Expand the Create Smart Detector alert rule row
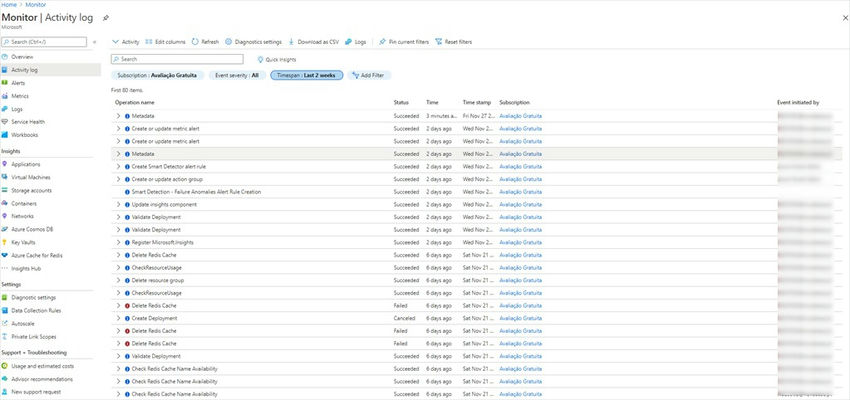The width and height of the screenshot is (850, 400). [118, 166]
